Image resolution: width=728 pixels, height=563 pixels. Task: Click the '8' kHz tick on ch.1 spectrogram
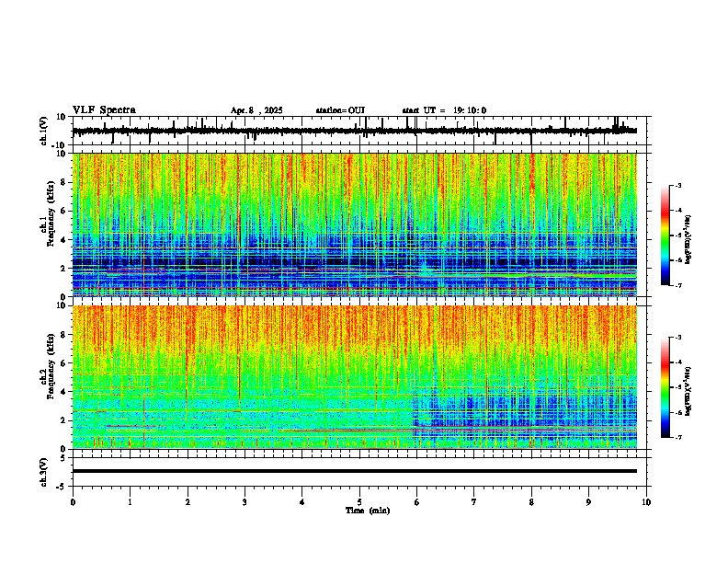tap(64, 182)
